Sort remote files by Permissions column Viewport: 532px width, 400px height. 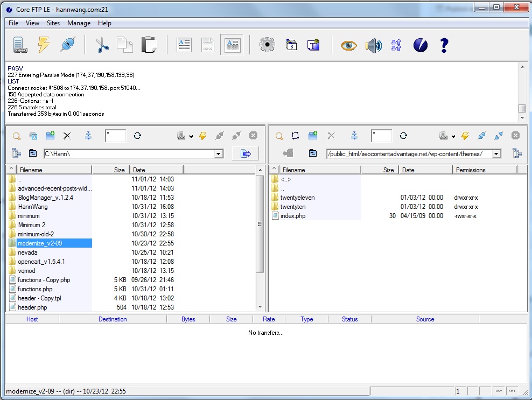point(485,170)
